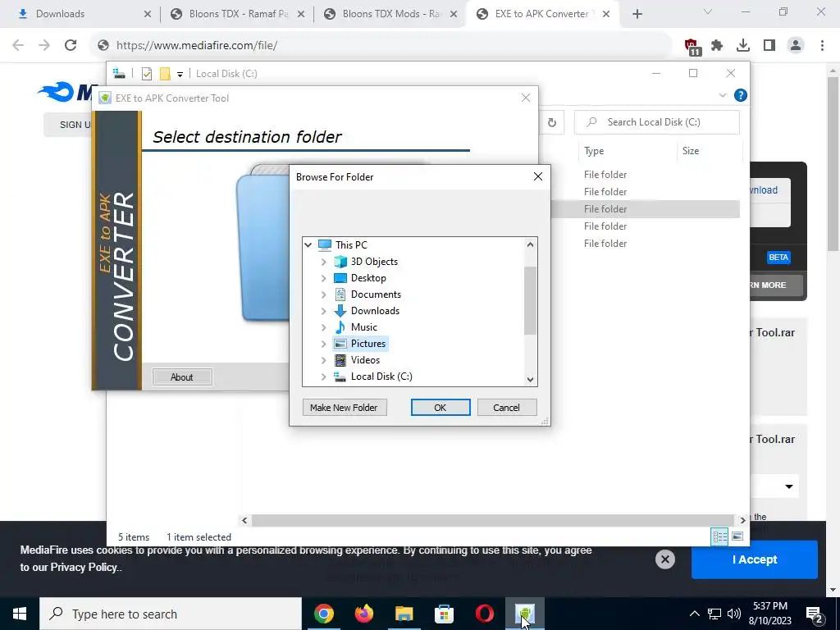Expand the Music tree node

(323, 327)
